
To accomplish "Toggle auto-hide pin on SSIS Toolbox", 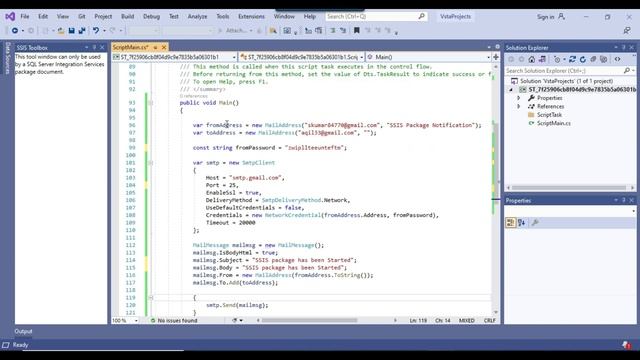I will (x=94, y=48).
